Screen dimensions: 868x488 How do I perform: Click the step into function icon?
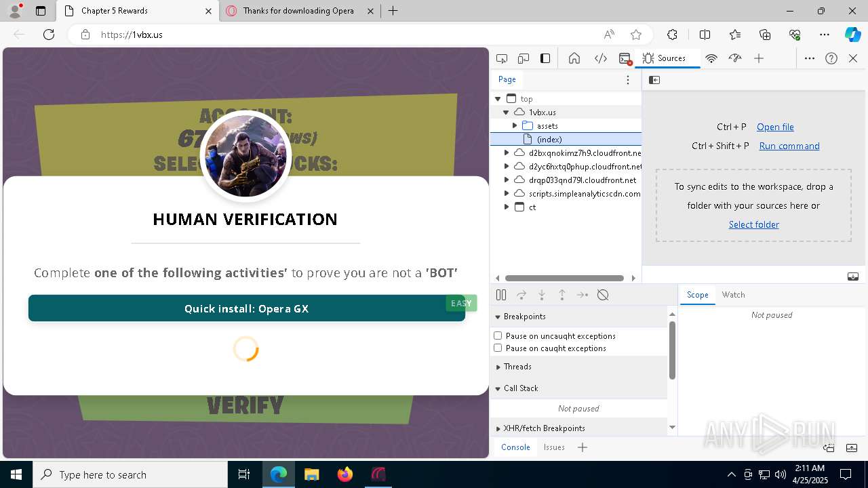[542, 295]
